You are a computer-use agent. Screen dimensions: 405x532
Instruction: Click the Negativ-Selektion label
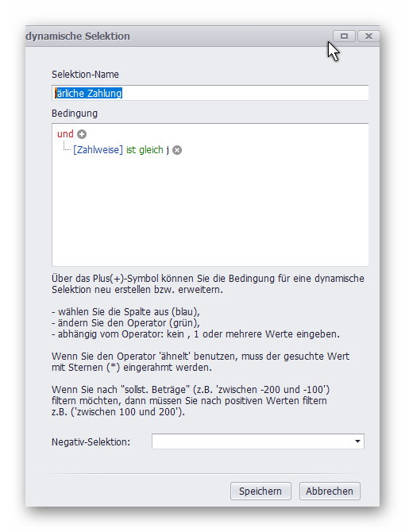91,441
